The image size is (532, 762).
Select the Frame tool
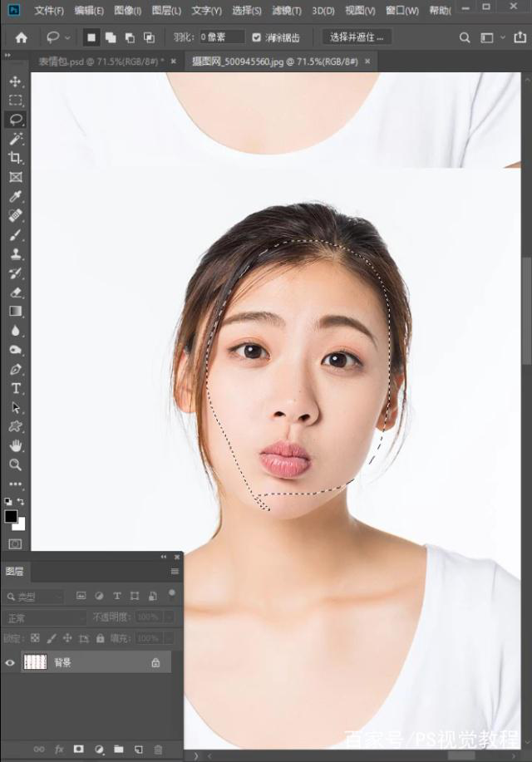click(15, 177)
